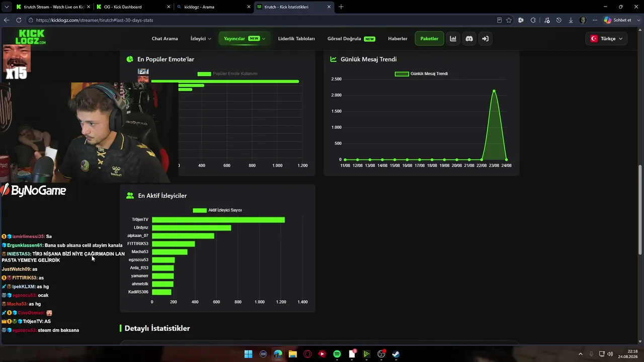Click the login arrow icon in navbar

point(485,39)
